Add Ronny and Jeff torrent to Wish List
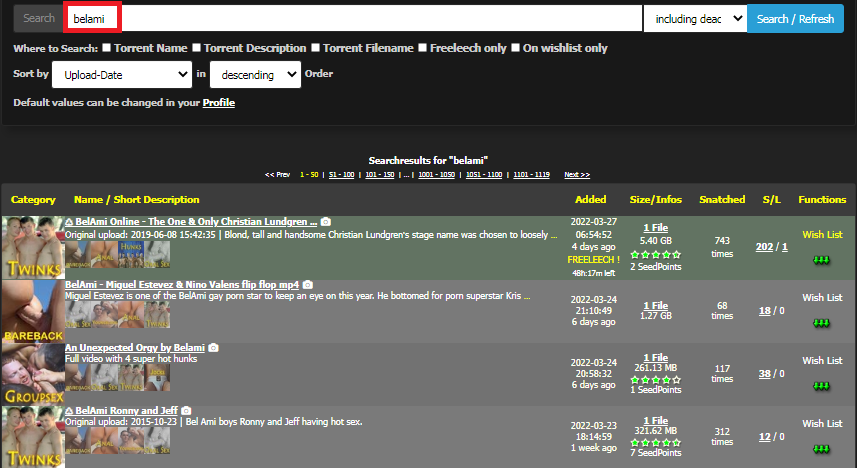 coord(822,423)
